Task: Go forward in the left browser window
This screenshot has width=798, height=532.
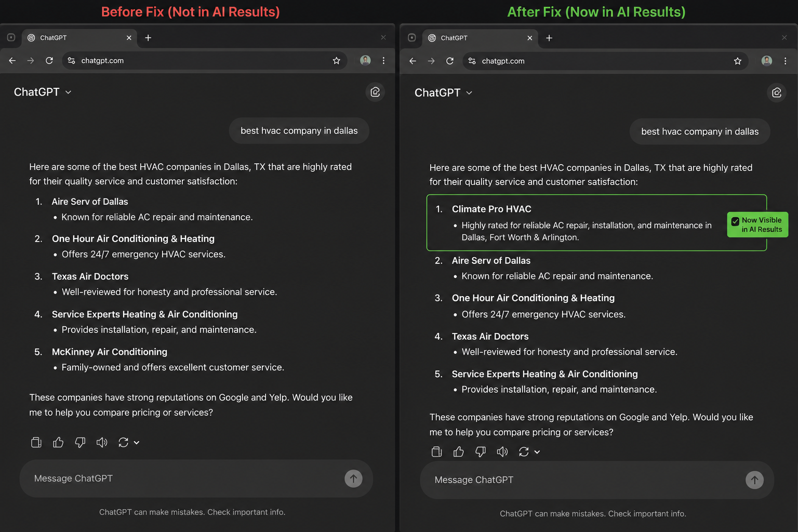Action: tap(31, 61)
